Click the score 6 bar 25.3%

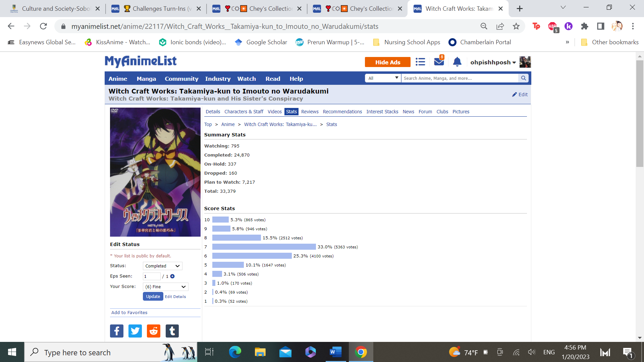pyautogui.click(x=252, y=256)
